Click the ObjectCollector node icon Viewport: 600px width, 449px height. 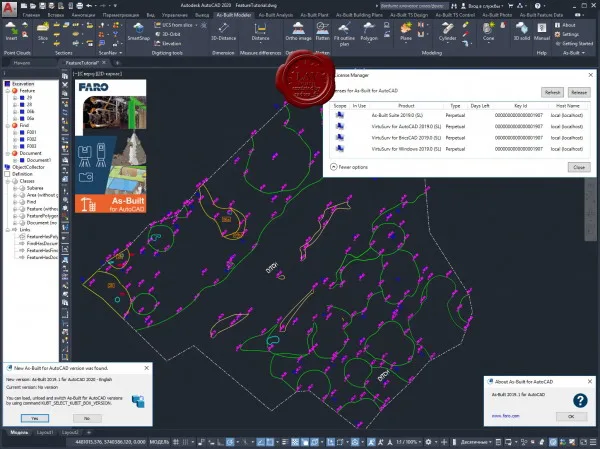[7, 167]
